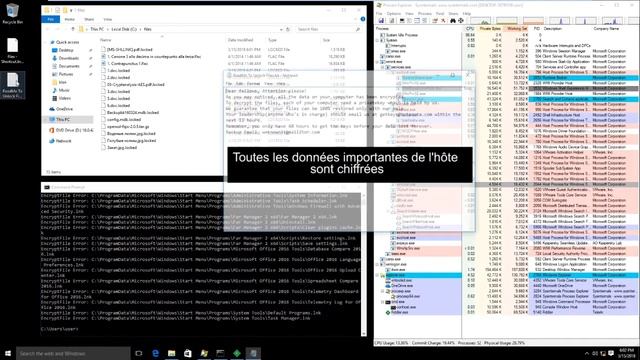
Task: Click Refresh icon in Process Explorer toolbar
Action: coord(391,20)
